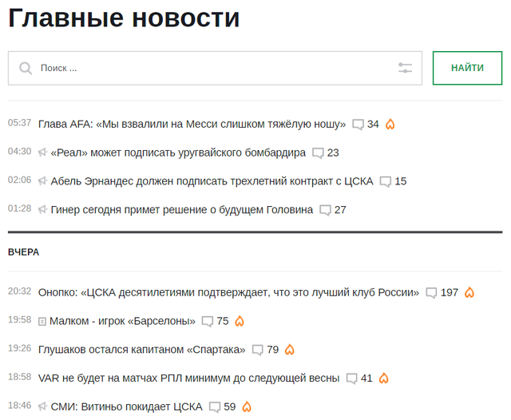Click flame icon on Витиньо news row
Image resolution: width=511 pixels, height=420 pixels.
[247, 406]
